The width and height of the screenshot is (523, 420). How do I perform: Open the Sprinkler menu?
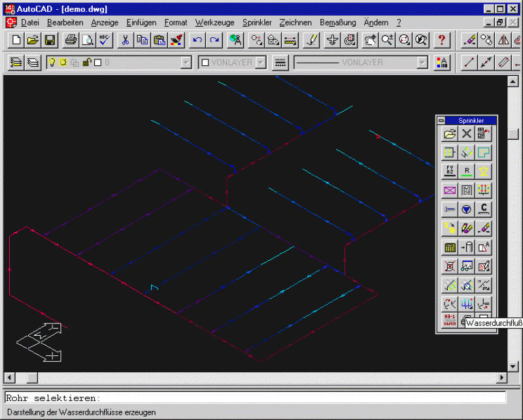256,22
